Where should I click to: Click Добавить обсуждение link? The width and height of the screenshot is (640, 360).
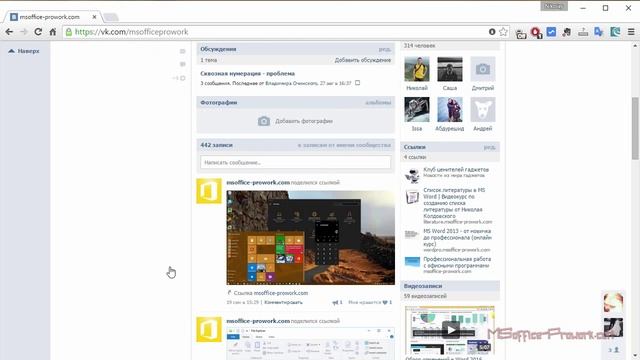362,60
